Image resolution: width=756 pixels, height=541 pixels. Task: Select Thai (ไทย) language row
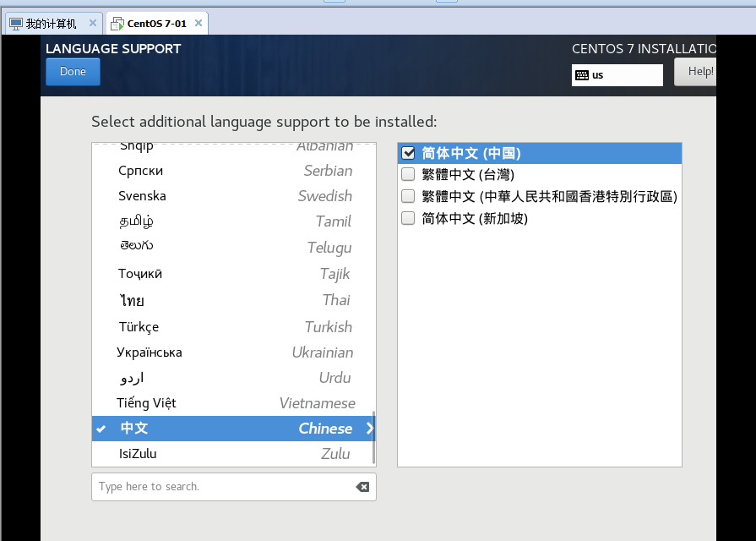[x=234, y=300]
